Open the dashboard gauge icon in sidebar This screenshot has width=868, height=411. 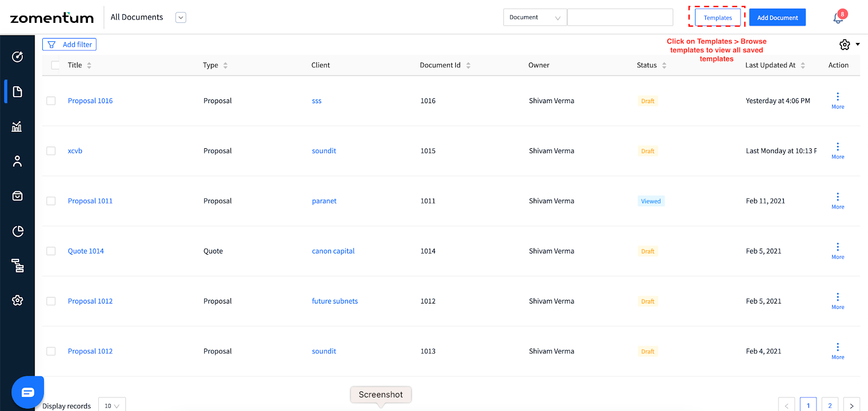[17, 56]
